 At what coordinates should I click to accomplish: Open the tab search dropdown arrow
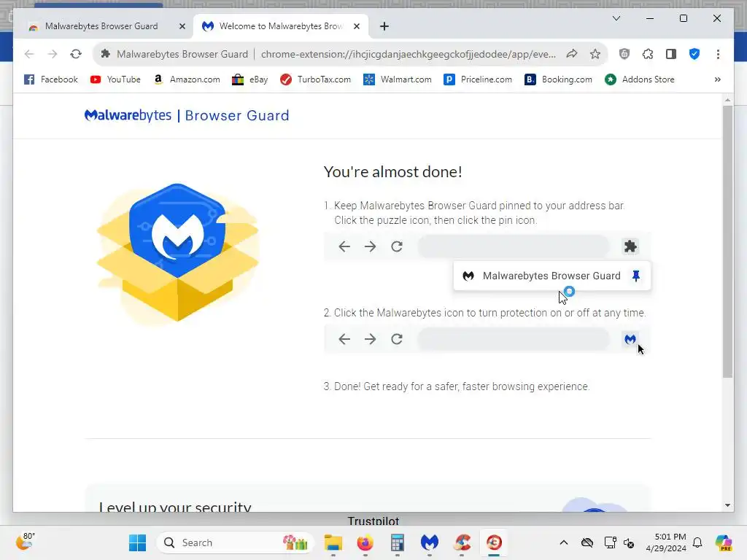click(x=616, y=18)
